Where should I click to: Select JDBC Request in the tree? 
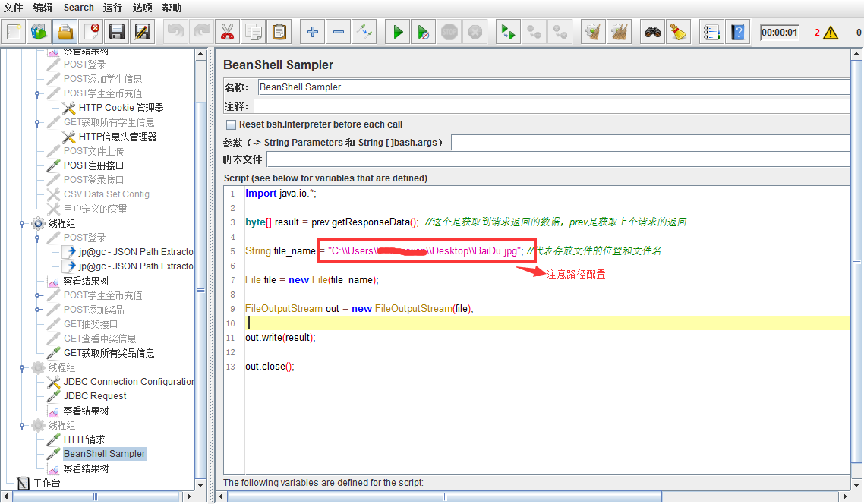pos(94,396)
